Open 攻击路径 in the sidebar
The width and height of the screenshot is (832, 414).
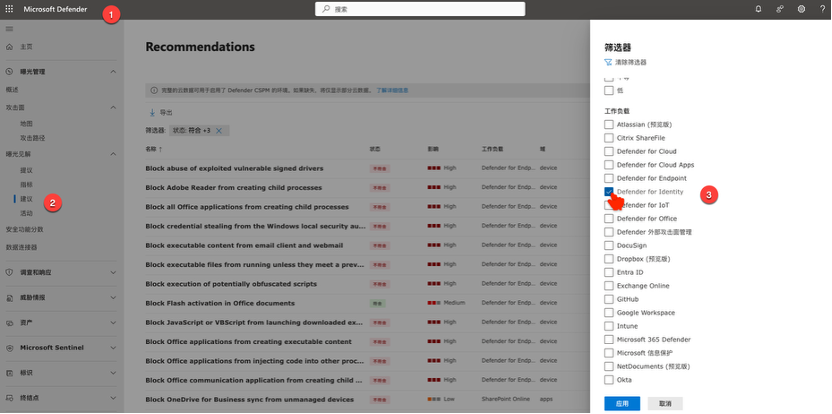pos(33,138)
